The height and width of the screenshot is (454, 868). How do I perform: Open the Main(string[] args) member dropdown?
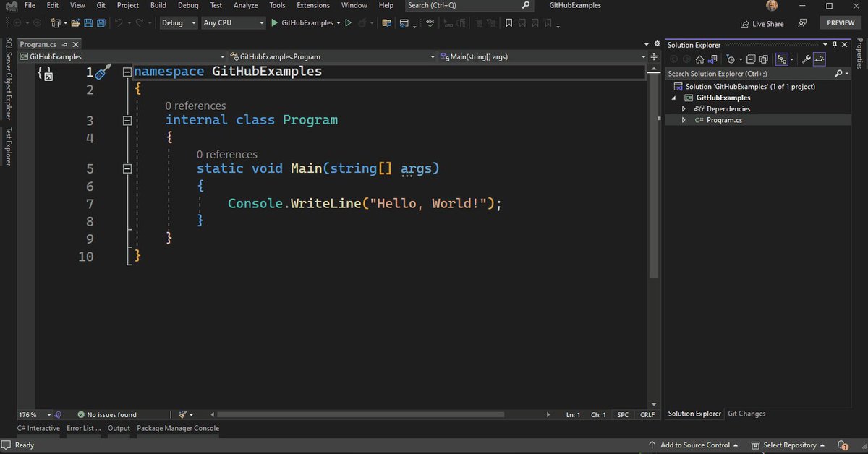click(542, 56)
